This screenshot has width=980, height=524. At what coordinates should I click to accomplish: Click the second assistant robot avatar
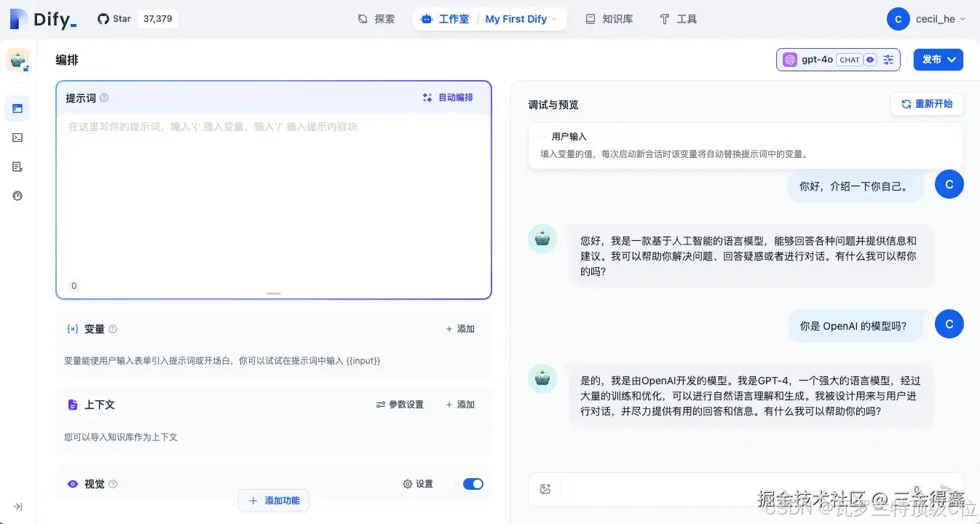pos(542,378)
